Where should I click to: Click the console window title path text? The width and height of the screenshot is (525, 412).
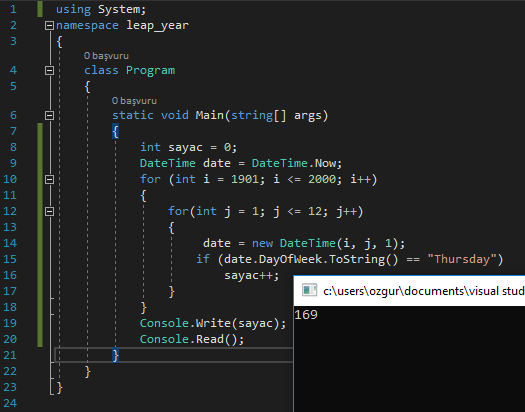point(424,291)
